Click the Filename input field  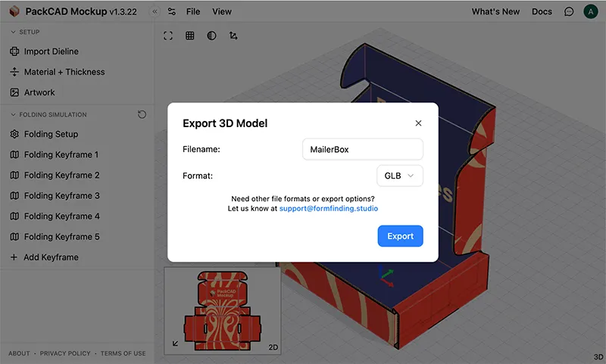(x=363, y=149)
